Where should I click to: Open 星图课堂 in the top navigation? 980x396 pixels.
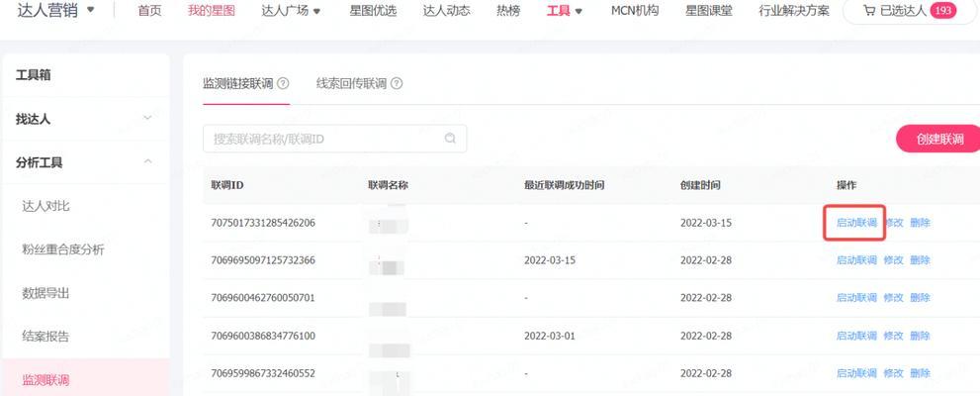point(709,11)
